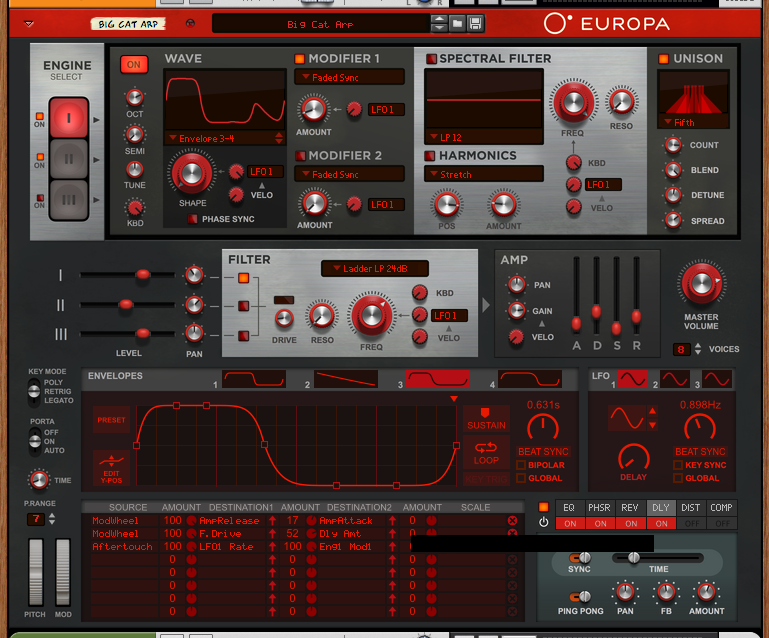
Task: Open the patch browser folder icon
Action: coord(457,24)
